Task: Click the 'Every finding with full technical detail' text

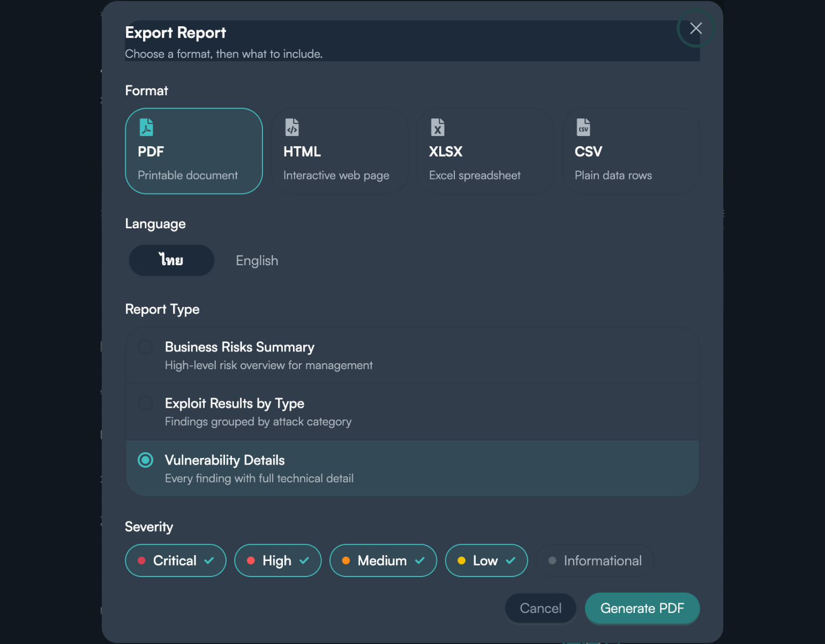Action: pos(259,478)
